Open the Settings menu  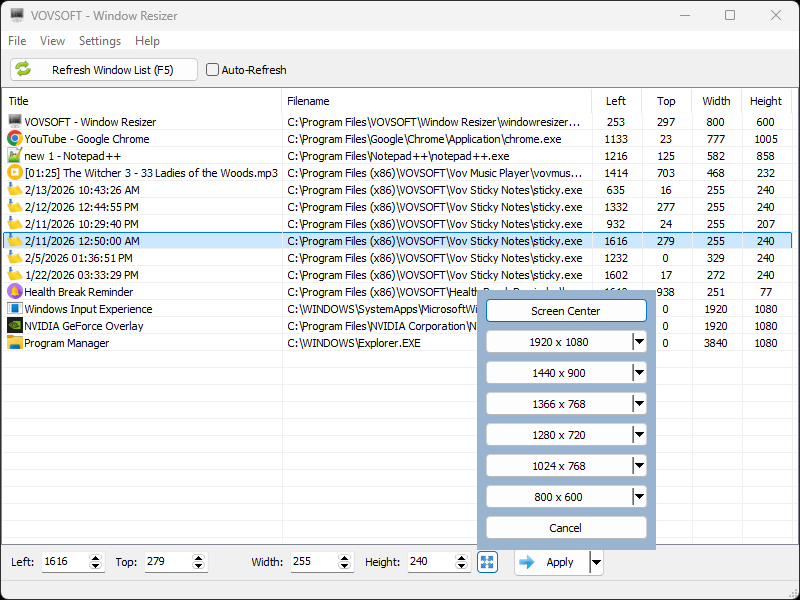[99, 41]
